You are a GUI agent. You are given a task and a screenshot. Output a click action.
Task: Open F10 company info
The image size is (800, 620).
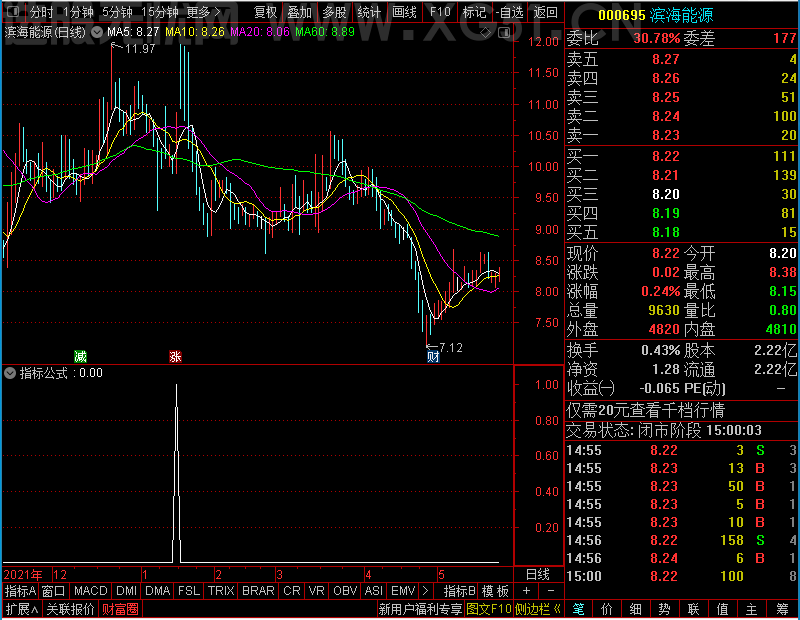[440, 12]
